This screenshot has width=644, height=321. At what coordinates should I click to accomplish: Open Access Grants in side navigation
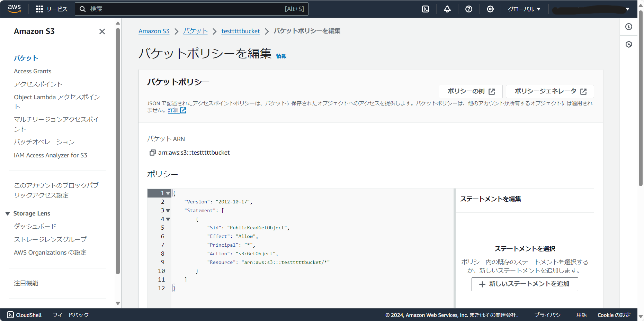point(33,71)
